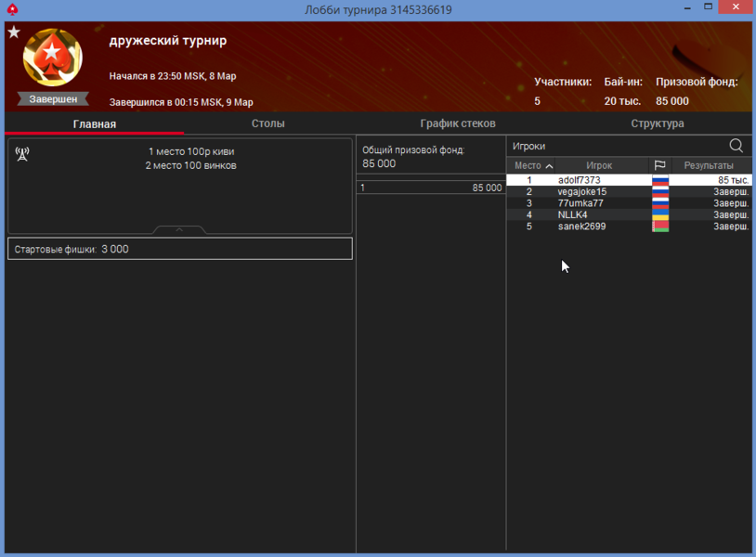
Task: Click the favorite star icon
Action: click(x=14, y=32)
